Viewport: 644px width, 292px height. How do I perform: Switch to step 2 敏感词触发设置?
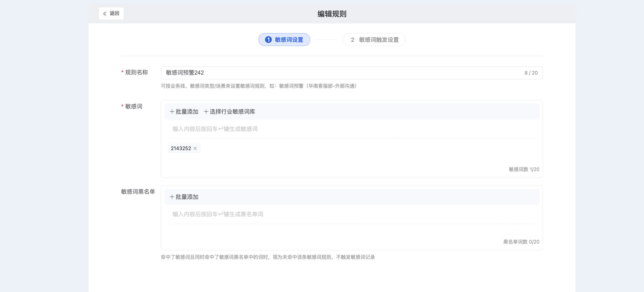[374, 40]
